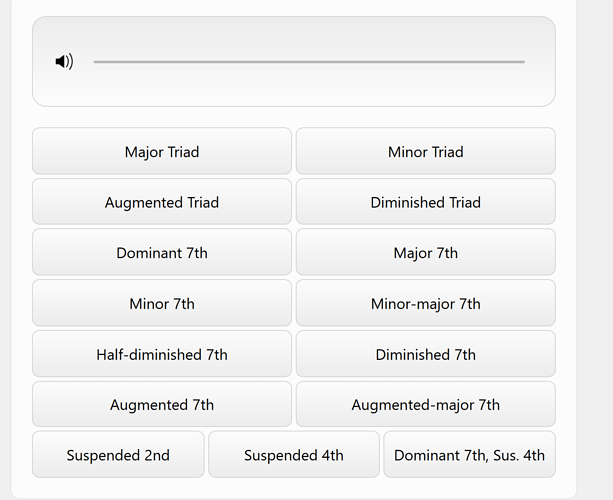613x500 pixels.
Task: Choose Augmented-major 7th chord
Action: tap(425, 405)
